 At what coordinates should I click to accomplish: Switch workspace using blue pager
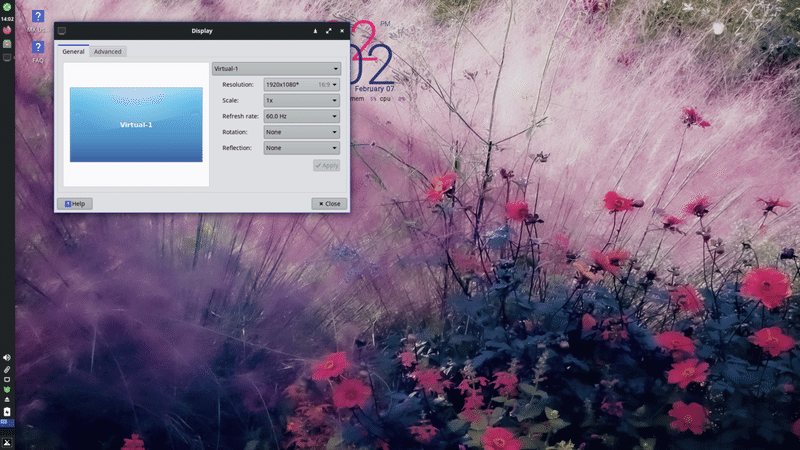pyautogui.click(x=7, y=423)
